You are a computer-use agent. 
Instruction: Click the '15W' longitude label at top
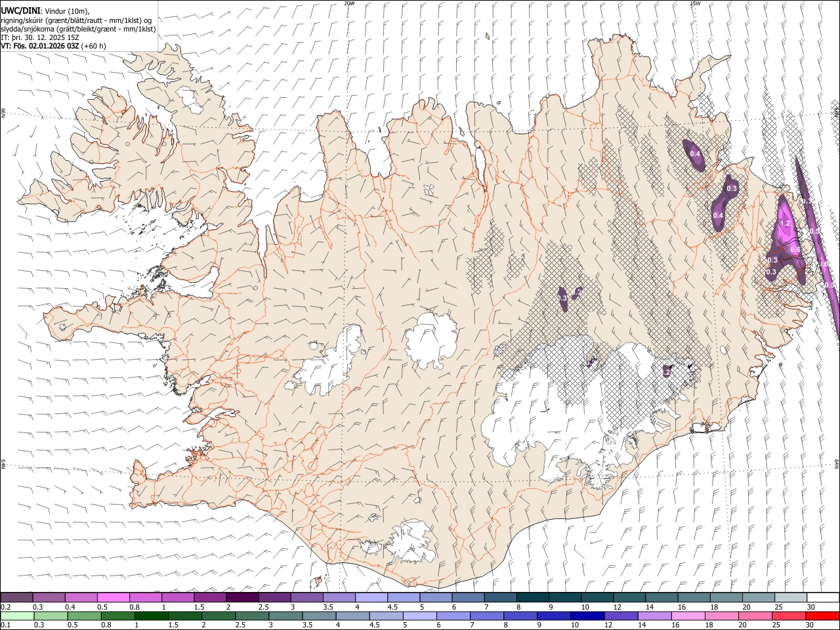695,3
